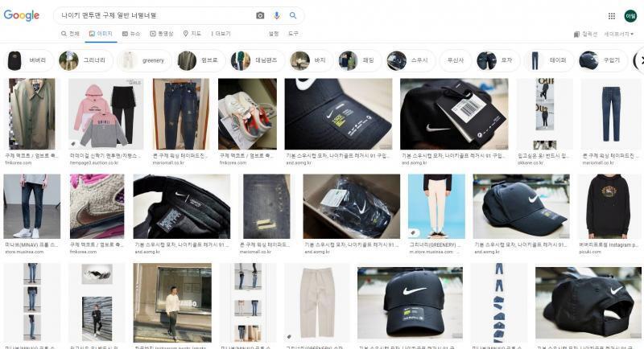Switch to the 전체 (All) results tab
This screenshot has width=644, height=349.
tap(70, 34)
